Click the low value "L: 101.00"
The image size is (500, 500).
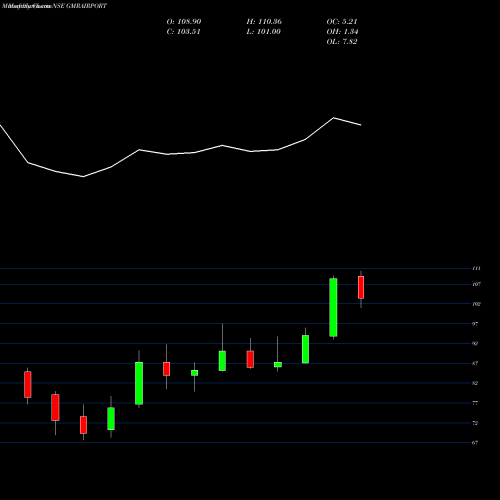point(264,32)
